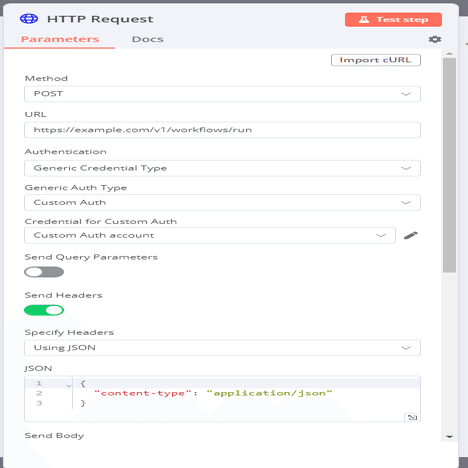Click the scrollbar up arrow
Image resolution: width=468 pixels, height=468 pixels.
(x=449, y=54)
